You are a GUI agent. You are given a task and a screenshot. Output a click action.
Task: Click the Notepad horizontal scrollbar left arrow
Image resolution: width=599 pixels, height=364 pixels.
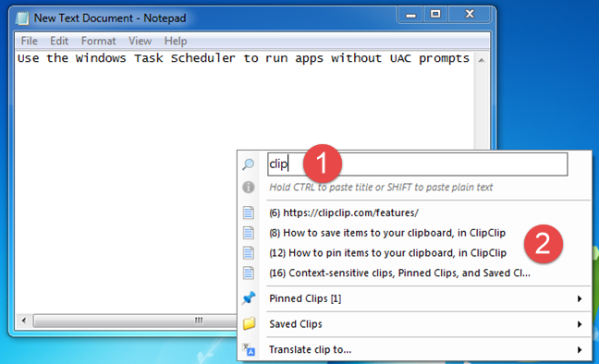coord(24,320)
